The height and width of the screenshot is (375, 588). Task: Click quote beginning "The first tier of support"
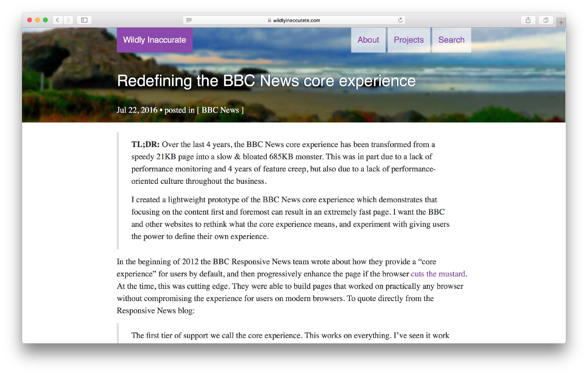click(x=290, y=335)
